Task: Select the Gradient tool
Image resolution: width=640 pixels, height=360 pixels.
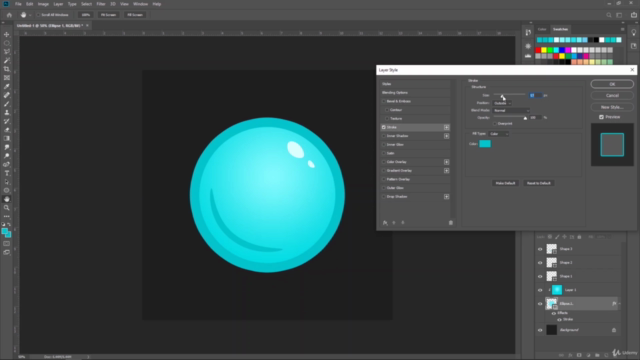Action: (7, 138)
